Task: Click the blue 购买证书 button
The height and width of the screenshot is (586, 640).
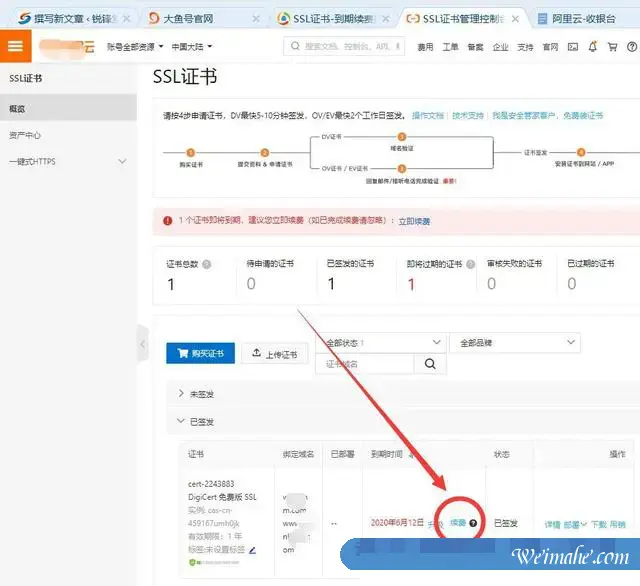Action: click(x=200, y=353)
